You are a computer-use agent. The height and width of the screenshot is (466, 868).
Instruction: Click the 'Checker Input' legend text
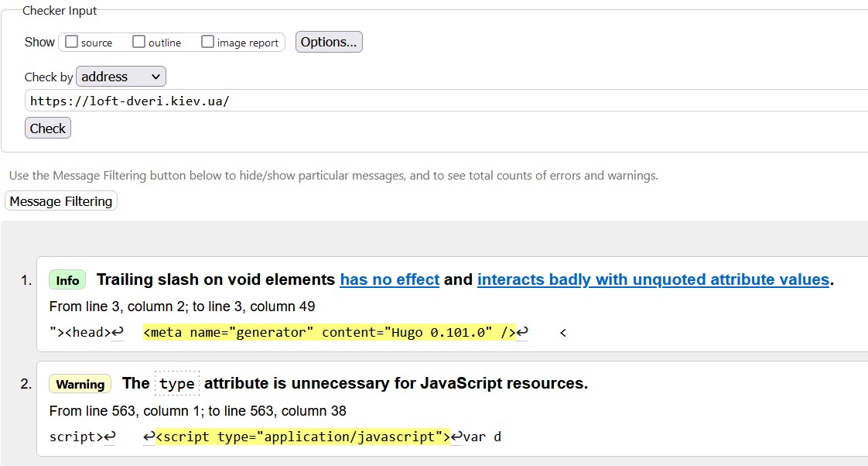pos(60,11)
